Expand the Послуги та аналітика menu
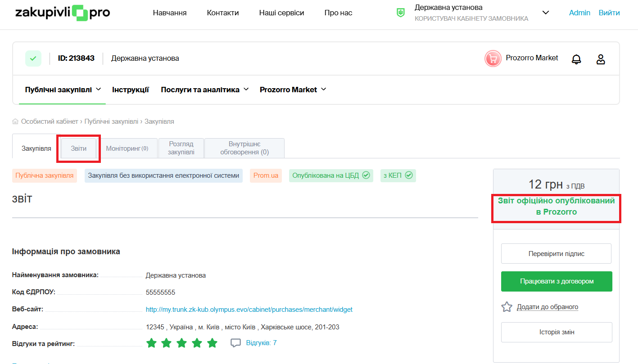The image size is (638, 364). pyautogui.click(x=204, y=90)
